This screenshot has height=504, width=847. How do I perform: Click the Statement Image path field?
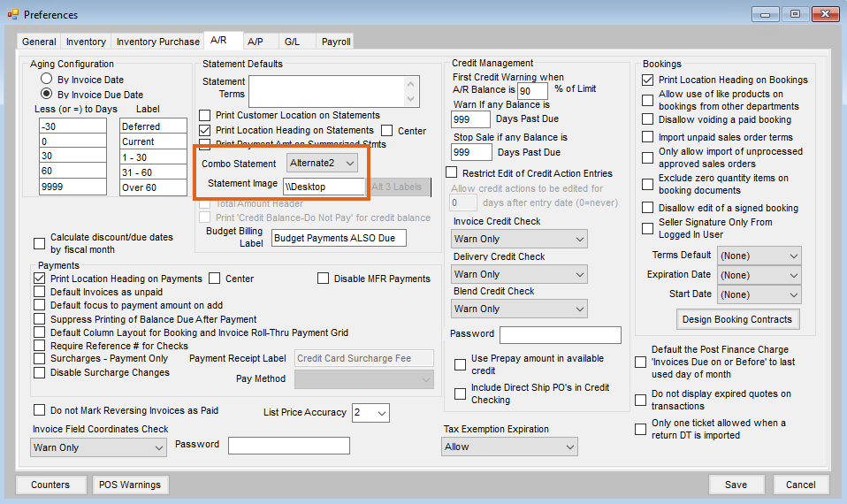[324, 187]
